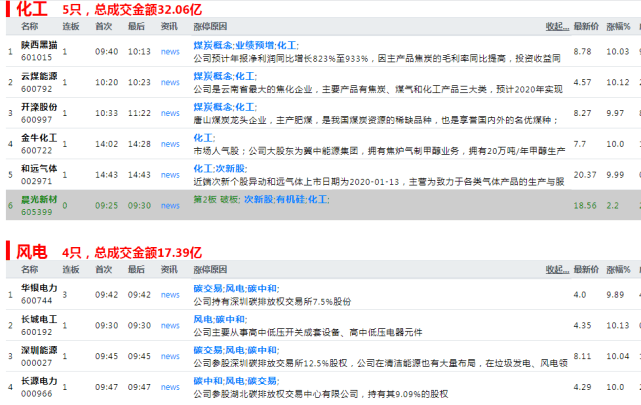Click stock code 601015

[x=37, y=58]
